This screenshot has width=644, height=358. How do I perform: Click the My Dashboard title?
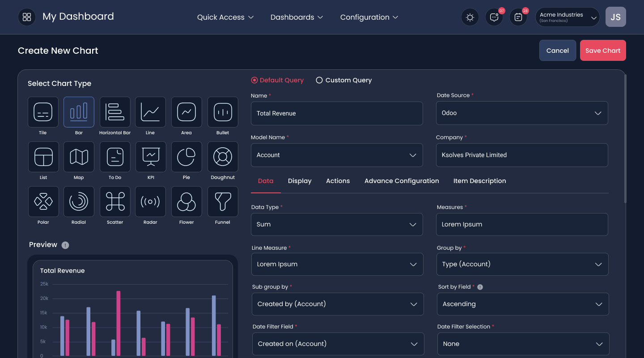[78, 17]
